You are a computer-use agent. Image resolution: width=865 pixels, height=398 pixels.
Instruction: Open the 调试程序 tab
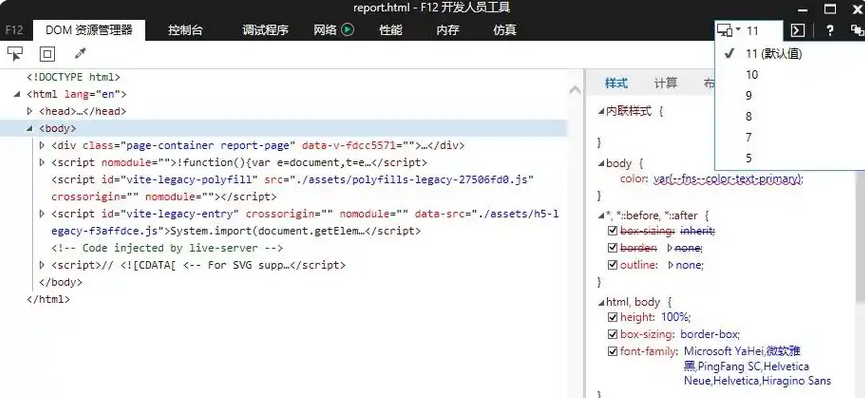pos(265,30)
